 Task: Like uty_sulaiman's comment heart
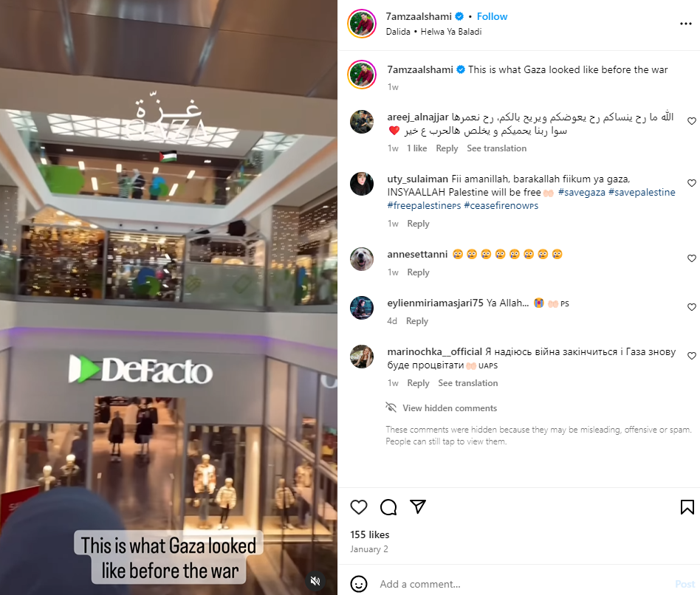tap(692, 183)
